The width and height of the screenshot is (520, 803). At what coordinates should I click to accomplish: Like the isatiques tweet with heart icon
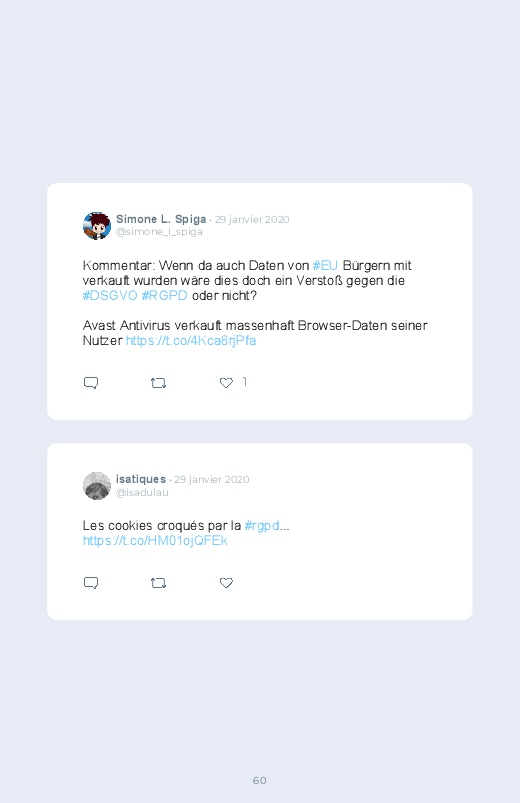point(226,583)
